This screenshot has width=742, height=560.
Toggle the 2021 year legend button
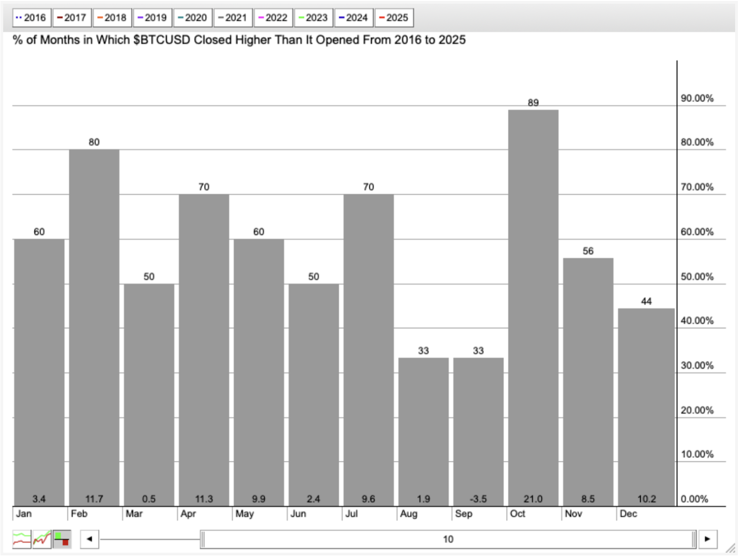pos(233,18)
